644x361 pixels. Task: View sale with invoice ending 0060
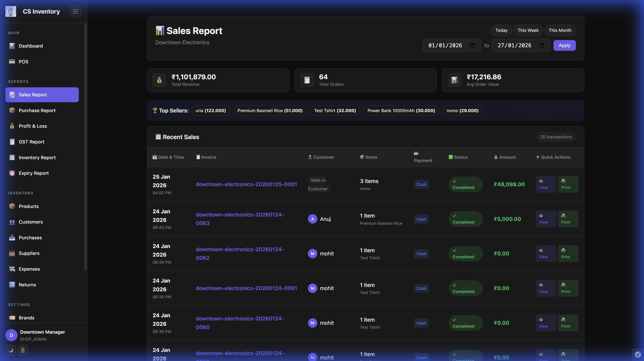(x=546, y=323)
